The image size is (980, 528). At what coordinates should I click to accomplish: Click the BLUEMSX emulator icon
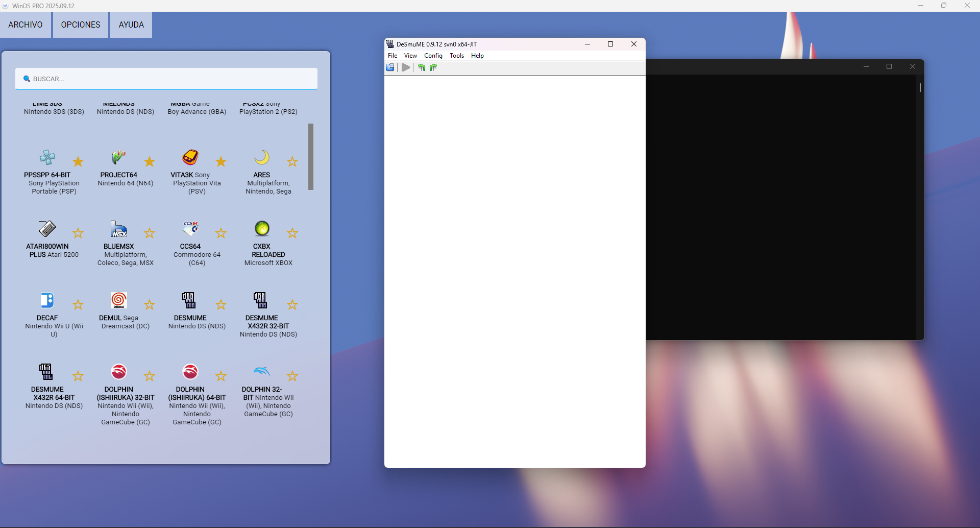(119, 229)
